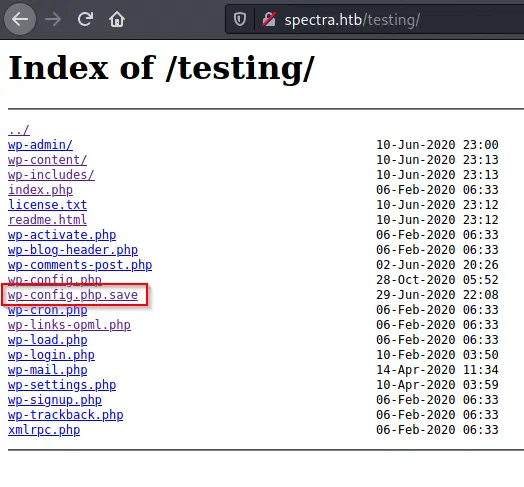This screenshot has width=524, height=487.
Task: Open the wp-content/ directory link
Action: [47, 160]
